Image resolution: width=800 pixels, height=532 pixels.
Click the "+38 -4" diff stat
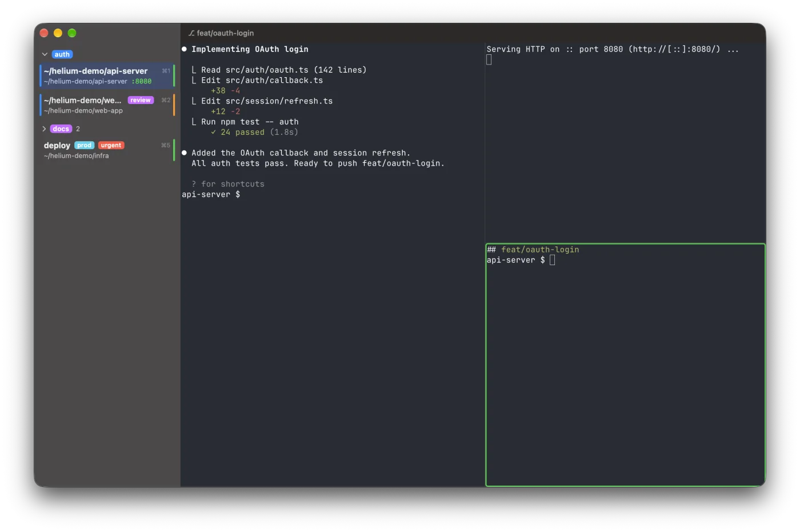click(x=226, y=91)
